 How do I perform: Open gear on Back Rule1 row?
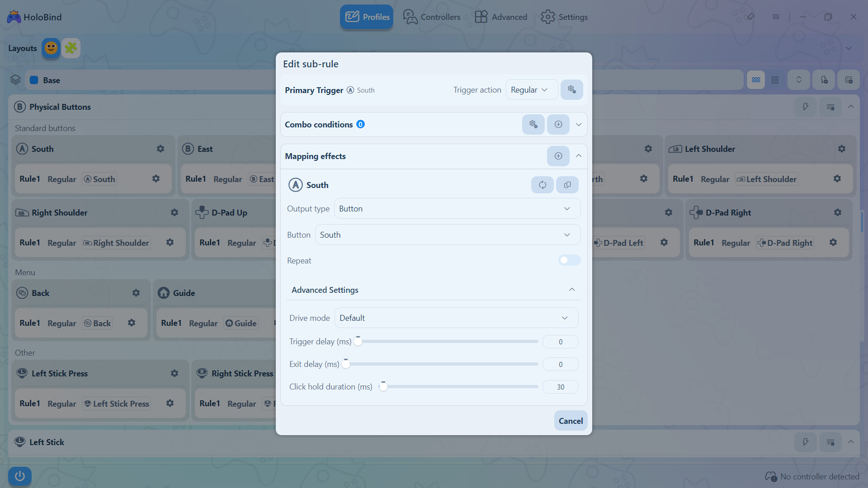point(132,323)
